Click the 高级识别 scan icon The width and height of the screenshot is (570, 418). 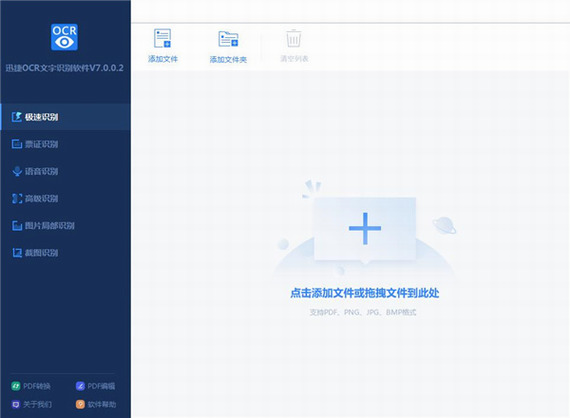coord(17,198)
